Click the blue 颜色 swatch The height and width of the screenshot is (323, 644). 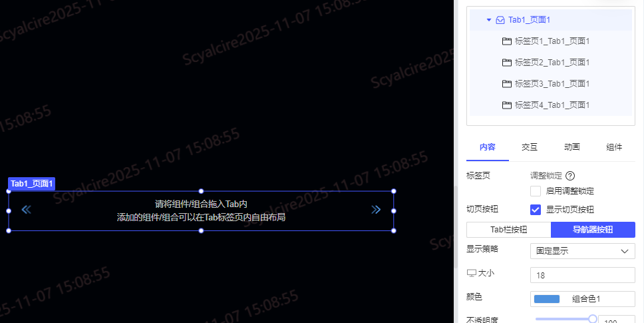(x=547, y=299)
